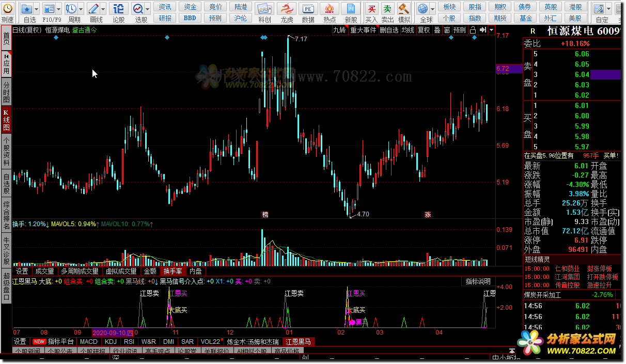Select the 成交量 volume tab
This screenshot has width=626, height=364.
[44, 271]
